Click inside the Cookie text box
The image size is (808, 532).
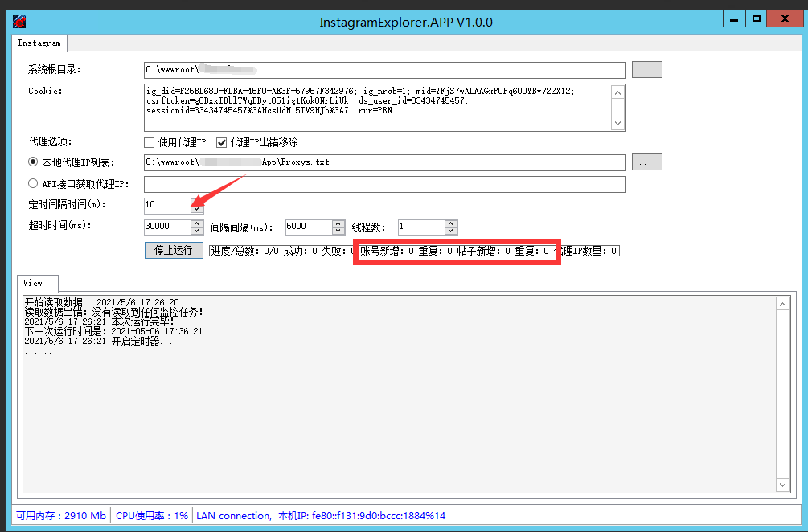(377, 108)
